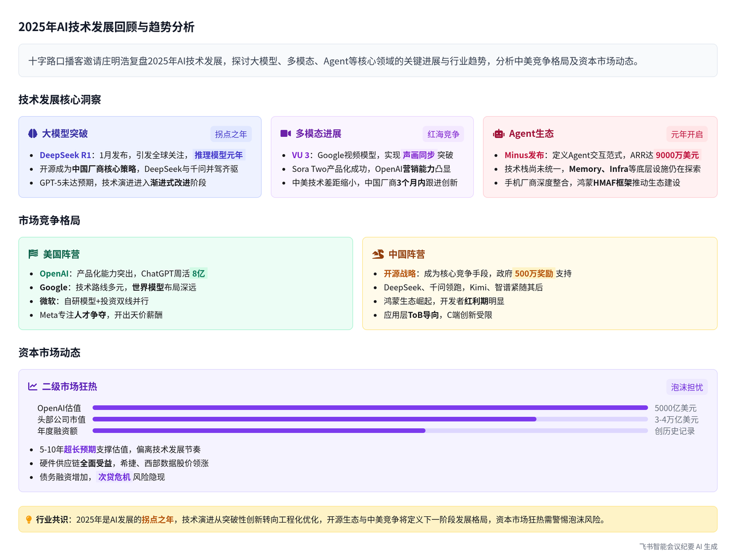Click the highlighted 推理模型元年 text
Image resolution: width=736 pixels, height=560 pixels.
(x=218, y=155)
